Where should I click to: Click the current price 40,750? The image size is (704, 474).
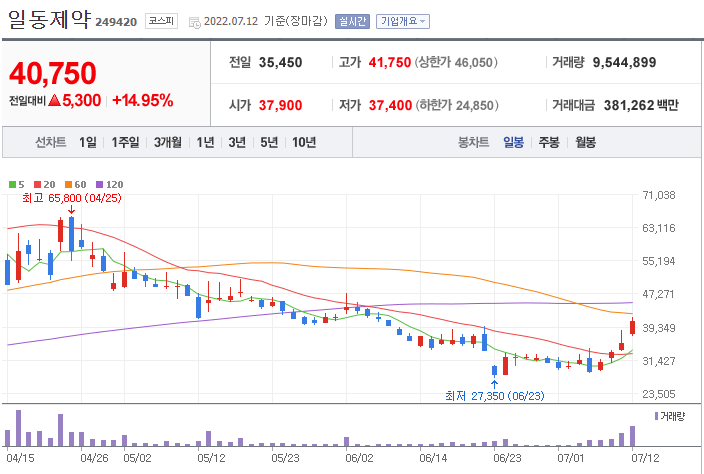tap(53, 73)
